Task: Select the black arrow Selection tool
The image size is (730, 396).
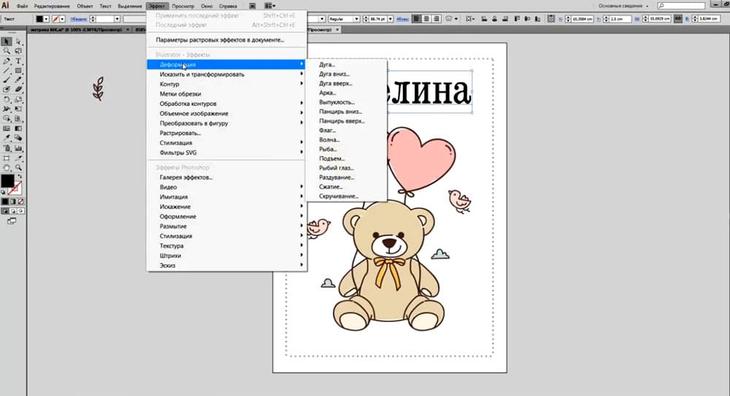Action: [7, 42]
